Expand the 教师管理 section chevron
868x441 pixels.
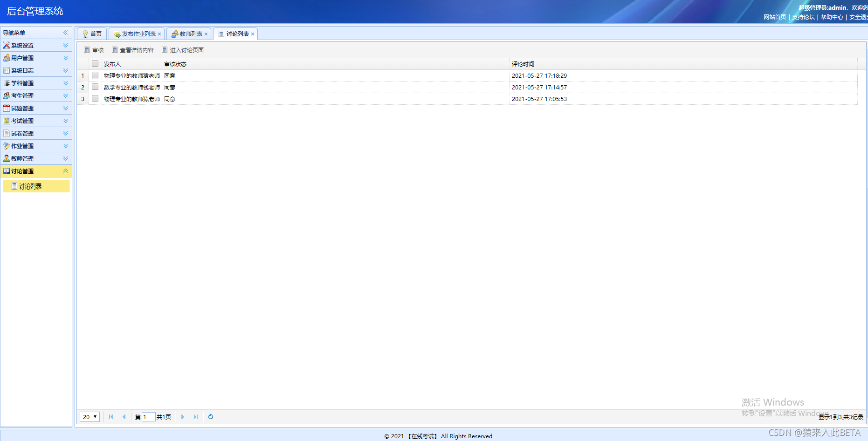(66, 159)
